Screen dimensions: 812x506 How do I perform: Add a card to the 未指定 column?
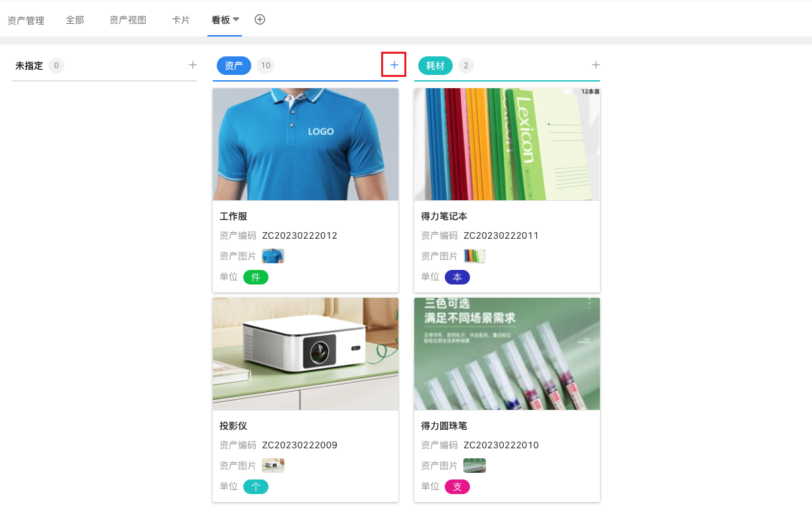tap(193, 65)
